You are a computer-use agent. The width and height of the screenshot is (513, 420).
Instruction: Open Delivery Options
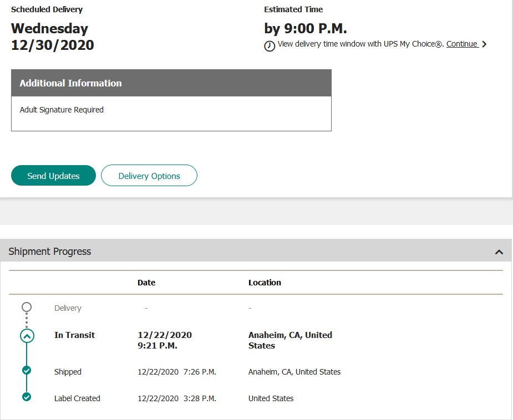(x=149, y=176)
